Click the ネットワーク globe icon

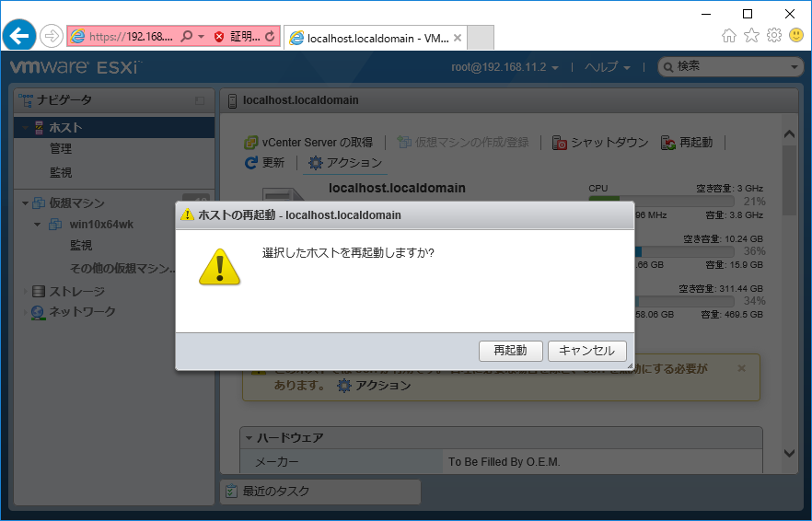(38, 312)
